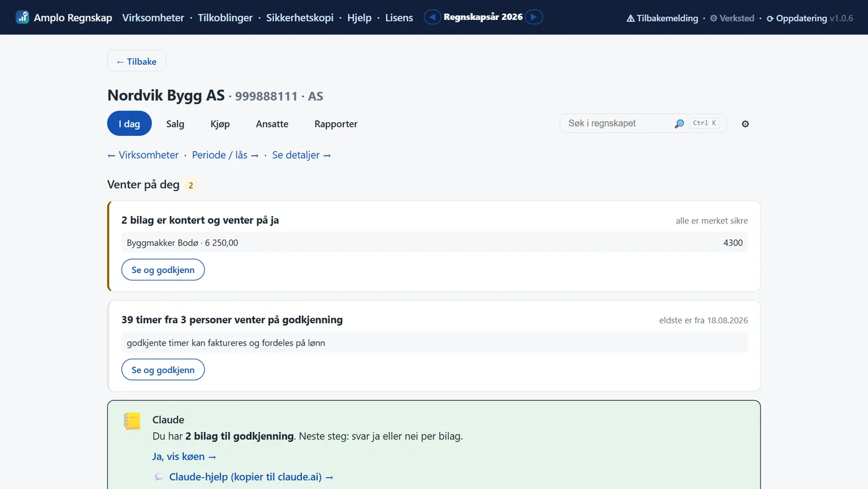Click the Nordvik Bygg AS heading

pyautogui.click(x=166, y=96)
